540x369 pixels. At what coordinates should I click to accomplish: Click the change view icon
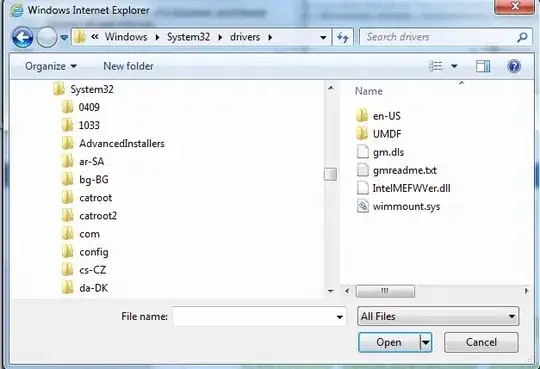(436, 66)
